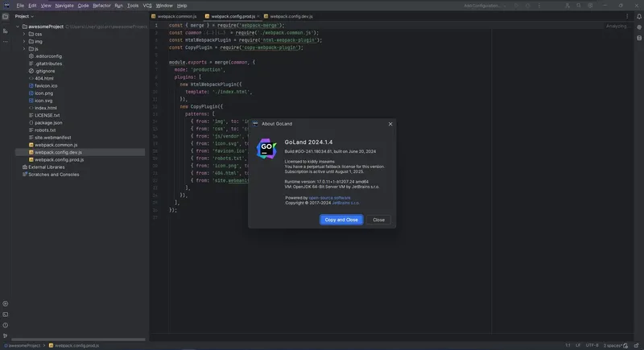Image resolution: width=644 pixels, height=350 pixels.
Task: Open the Terminal tool window icon
Action: click(6, 315)
